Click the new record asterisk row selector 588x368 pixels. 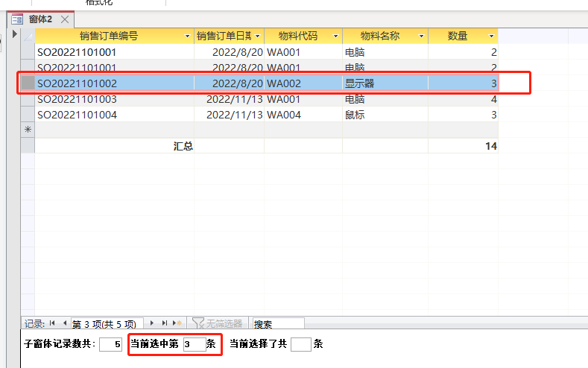tap(28, 130)
